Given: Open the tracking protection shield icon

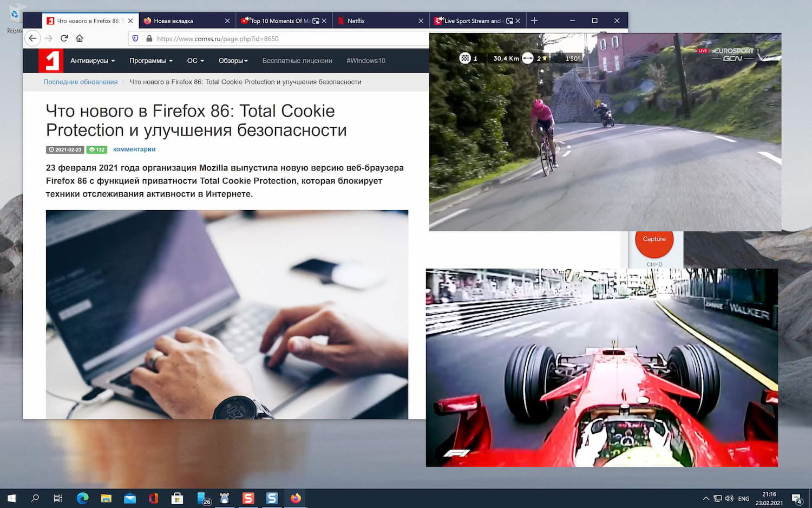Looking at the screenshot, I should coord(135,38).
